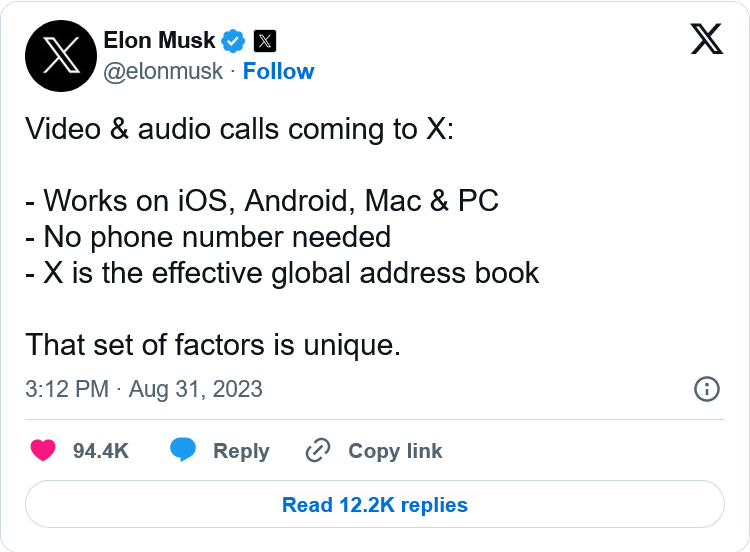Select the Copy link text
Screen dimensions: 750x552
[x=395, y=451]
